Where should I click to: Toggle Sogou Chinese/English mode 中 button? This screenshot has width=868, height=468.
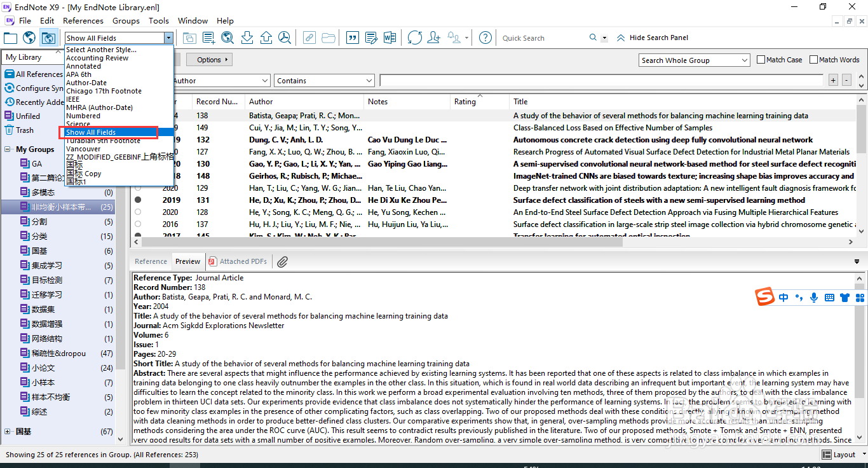pos(783,297)
